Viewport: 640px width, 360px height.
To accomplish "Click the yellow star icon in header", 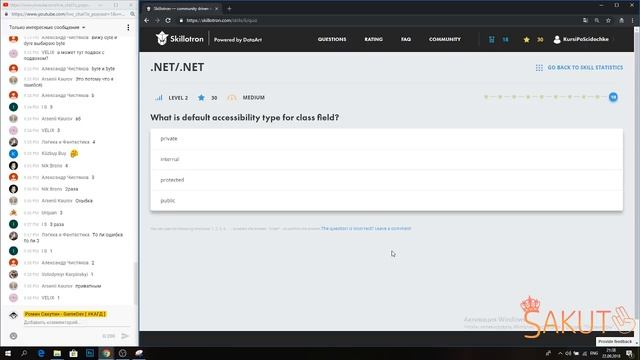I will coord(527,40).
